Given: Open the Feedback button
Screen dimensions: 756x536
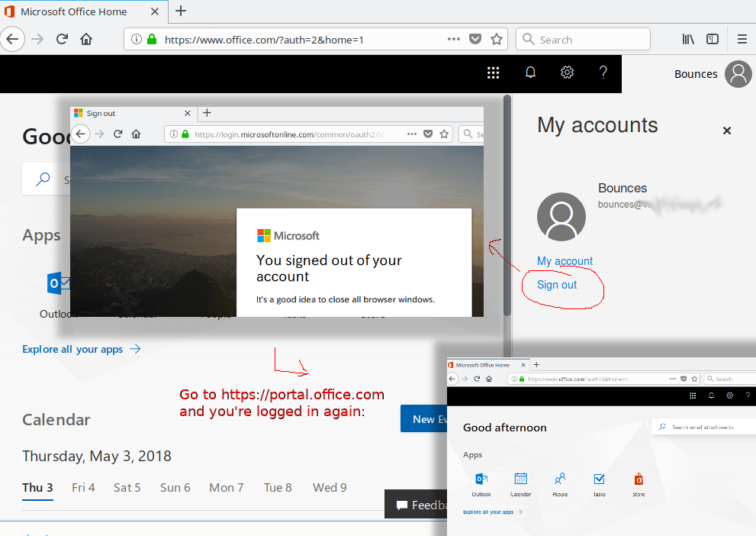Looking at the screenshot, I should (417, 505).
